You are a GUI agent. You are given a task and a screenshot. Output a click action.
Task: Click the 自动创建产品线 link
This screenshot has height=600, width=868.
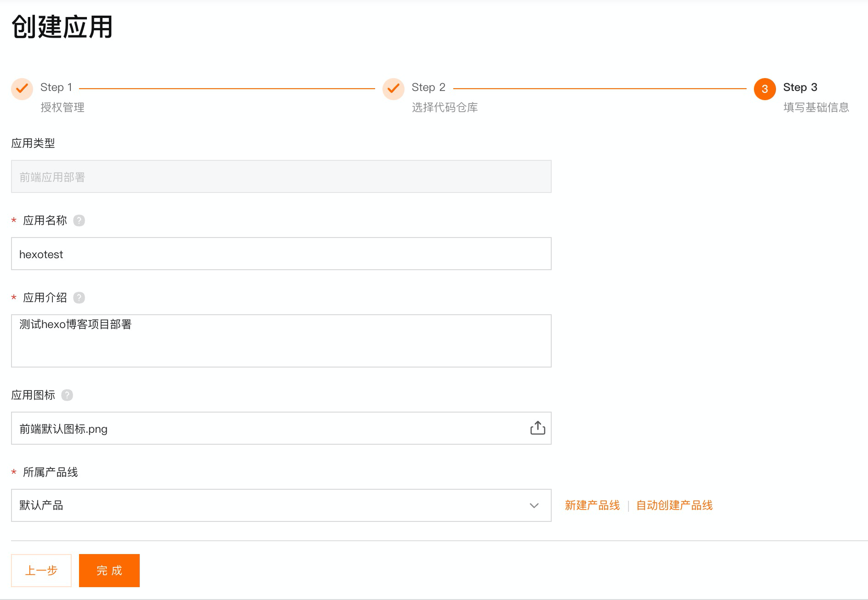point(674,505)
